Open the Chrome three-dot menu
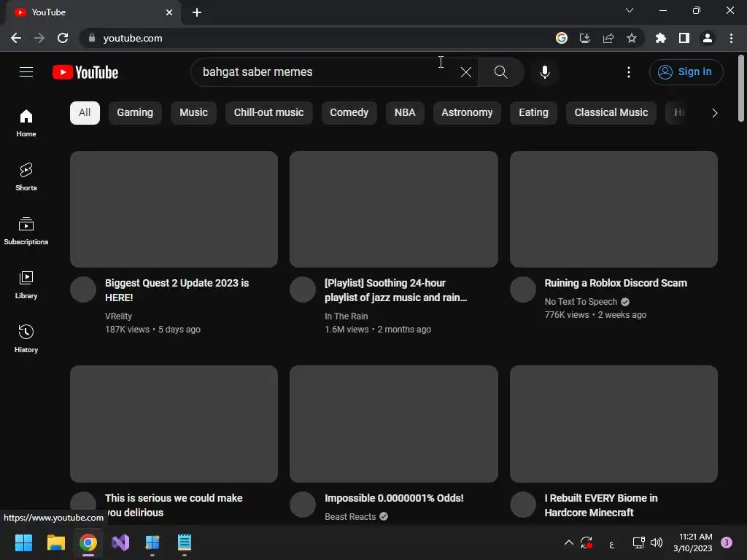Viewport: 747px width, 560px height. (x=731, y=38)
